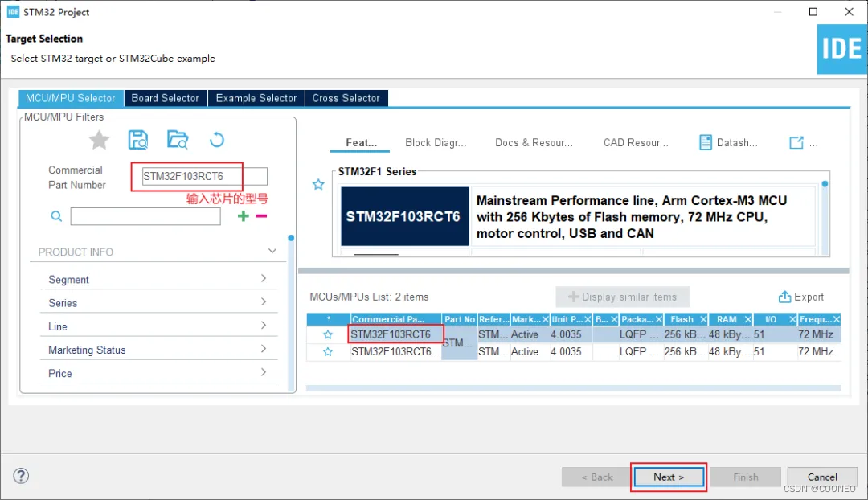
Task: Open the Block Diagr... tab
Action: (436, 143)
